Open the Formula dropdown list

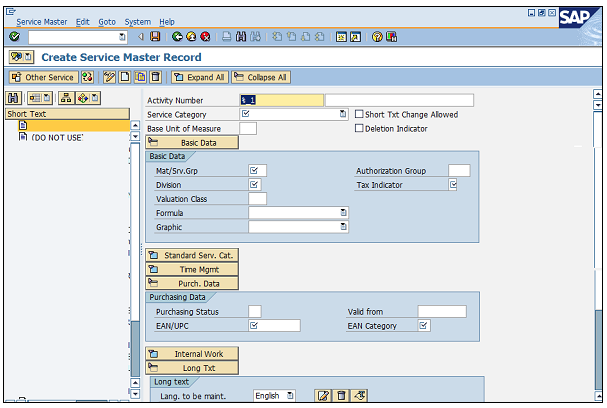click(343, 213)
